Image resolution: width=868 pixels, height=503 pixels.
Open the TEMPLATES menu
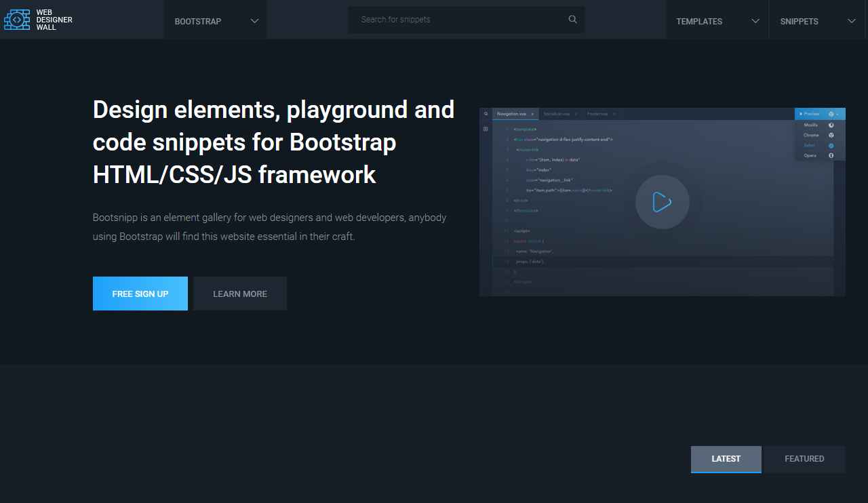coord(717,20)
